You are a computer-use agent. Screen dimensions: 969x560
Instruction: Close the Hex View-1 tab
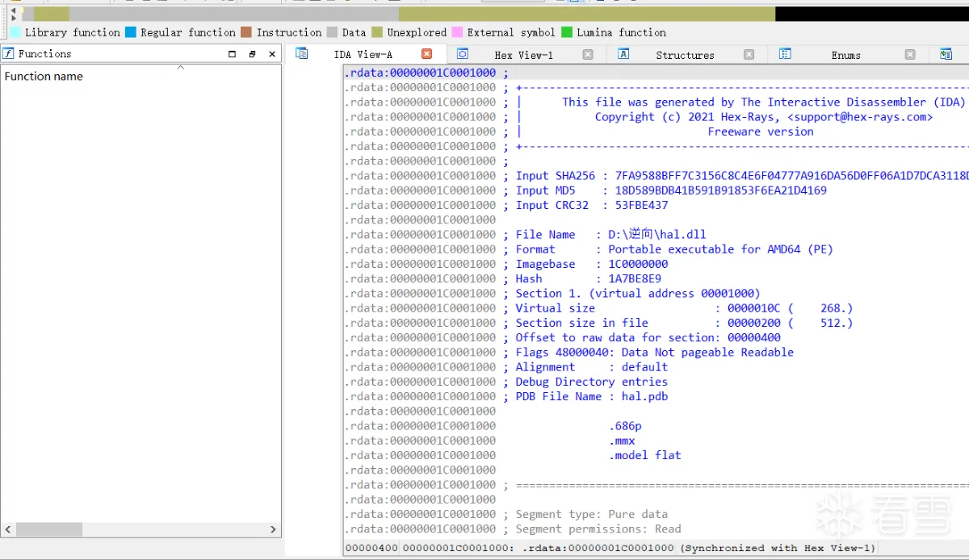588,54
